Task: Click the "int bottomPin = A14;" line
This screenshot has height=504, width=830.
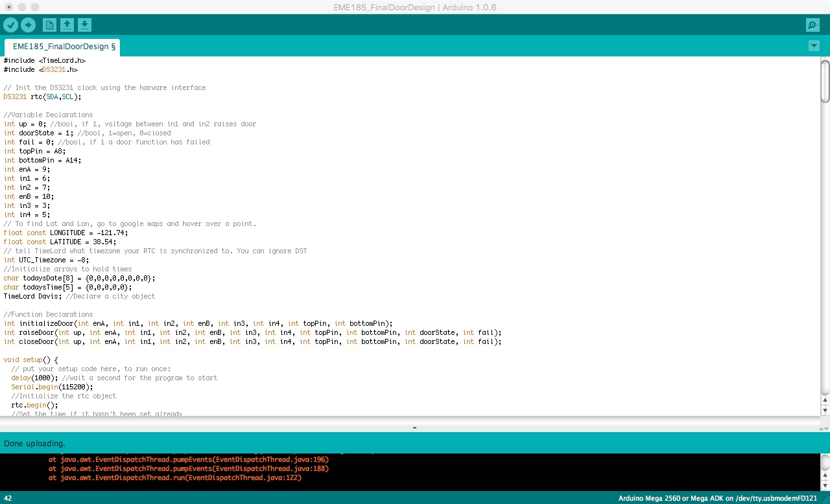Action: pos(43,160)
